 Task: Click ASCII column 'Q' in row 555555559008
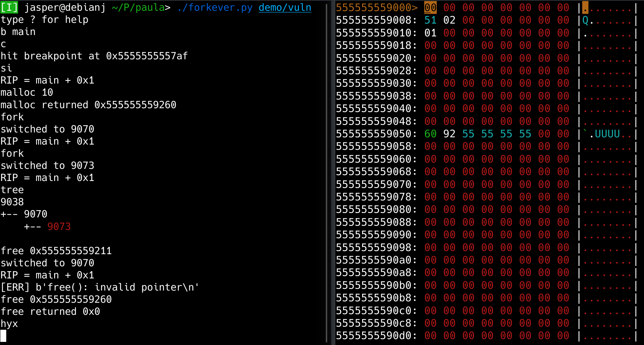(x=585, y=20)
